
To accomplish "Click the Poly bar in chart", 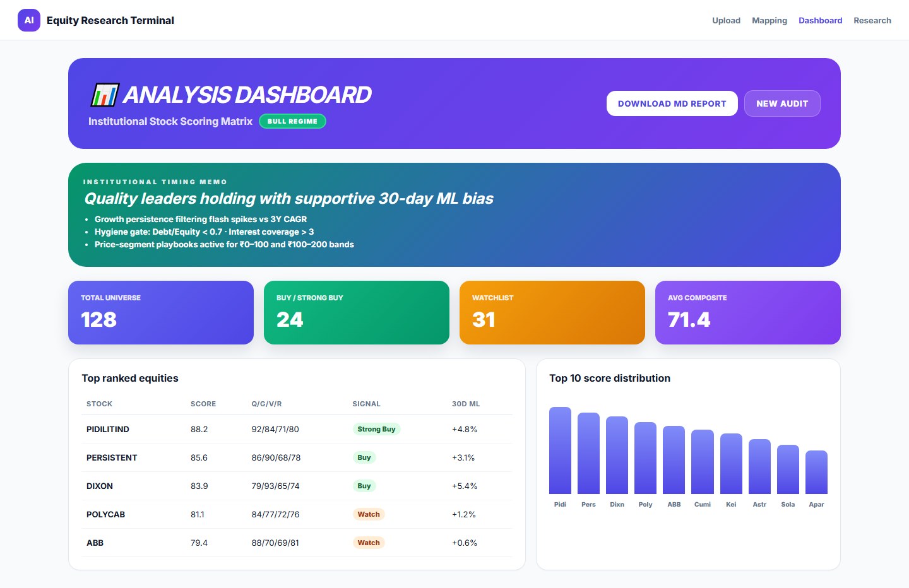I will click(x=645, y=458).
